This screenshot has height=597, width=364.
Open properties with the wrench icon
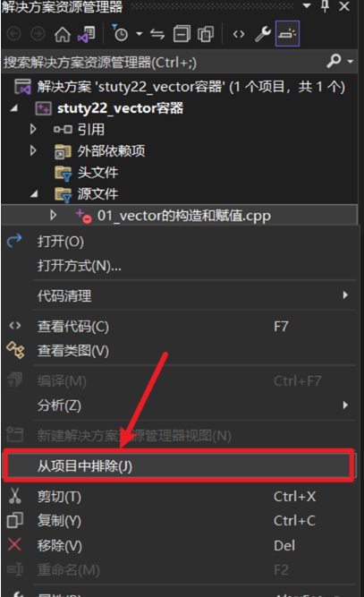tap(263, 34)
